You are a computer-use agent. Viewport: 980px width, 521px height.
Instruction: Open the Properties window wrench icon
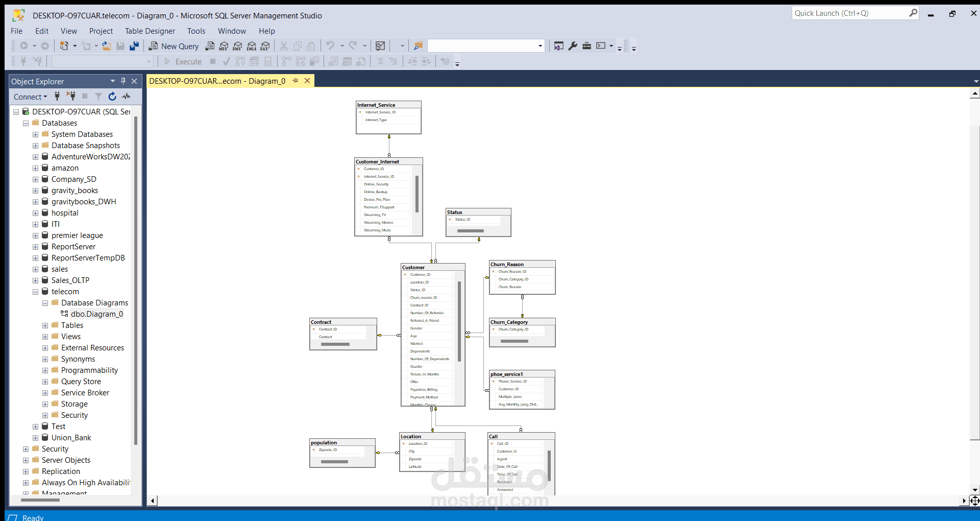coord(573,46)
